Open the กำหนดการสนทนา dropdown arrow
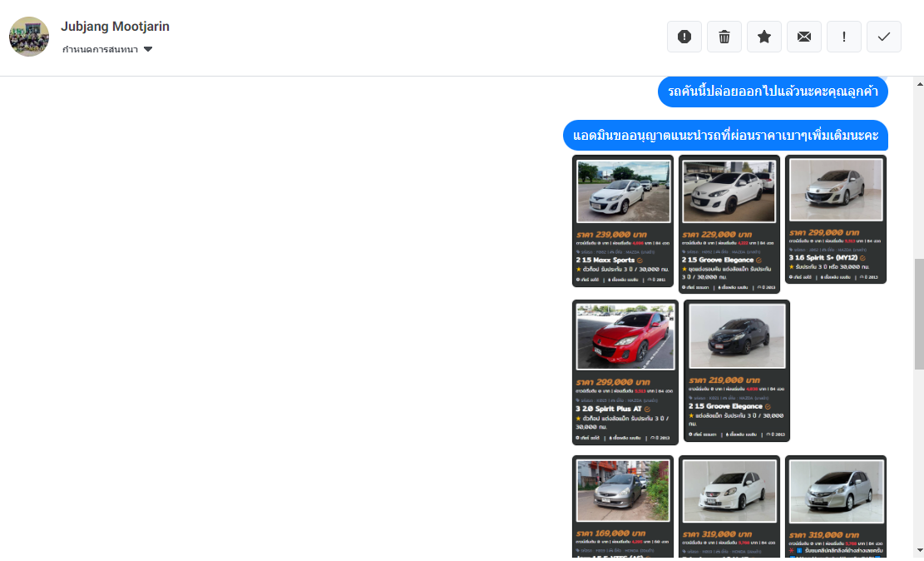Image resolution: width=924 pixels, height=561 pixels. 148,50
